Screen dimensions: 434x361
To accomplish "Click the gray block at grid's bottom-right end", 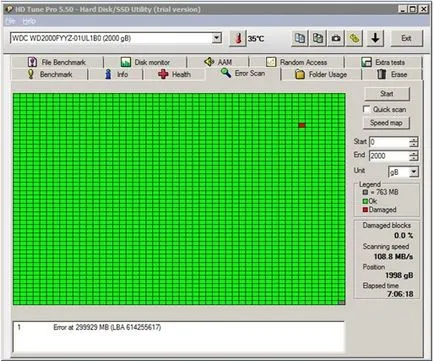I will [342, 303].
